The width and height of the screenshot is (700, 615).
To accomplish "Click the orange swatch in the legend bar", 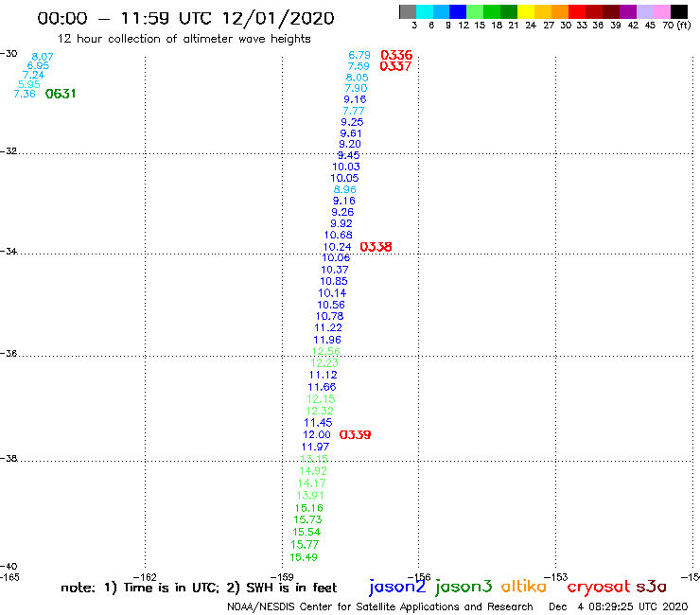I will (560, 11).
